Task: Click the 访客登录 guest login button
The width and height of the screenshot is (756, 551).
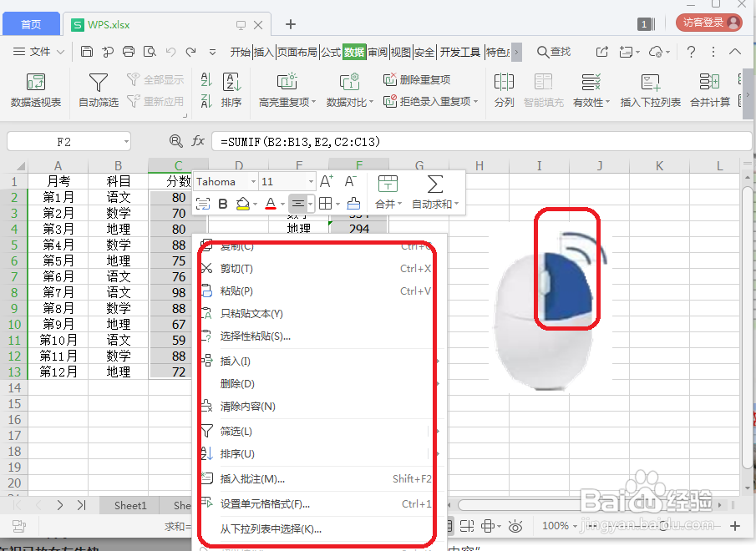Action: [x=708, y=23]
